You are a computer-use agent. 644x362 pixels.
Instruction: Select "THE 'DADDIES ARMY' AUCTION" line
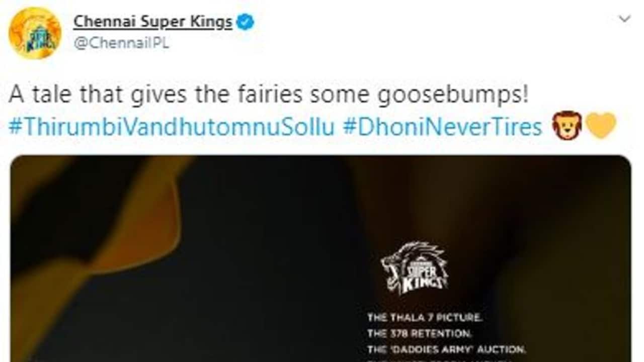(x=446, y=348)
